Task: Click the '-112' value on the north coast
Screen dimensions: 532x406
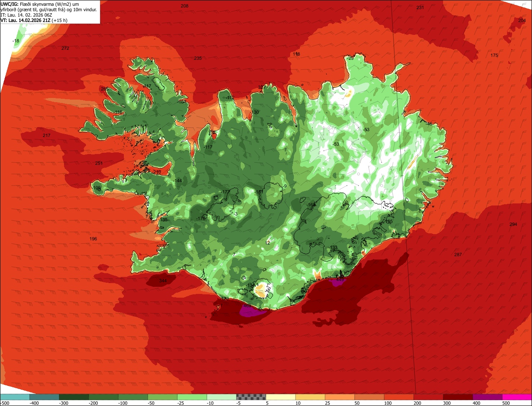Action: click(230, 98)
